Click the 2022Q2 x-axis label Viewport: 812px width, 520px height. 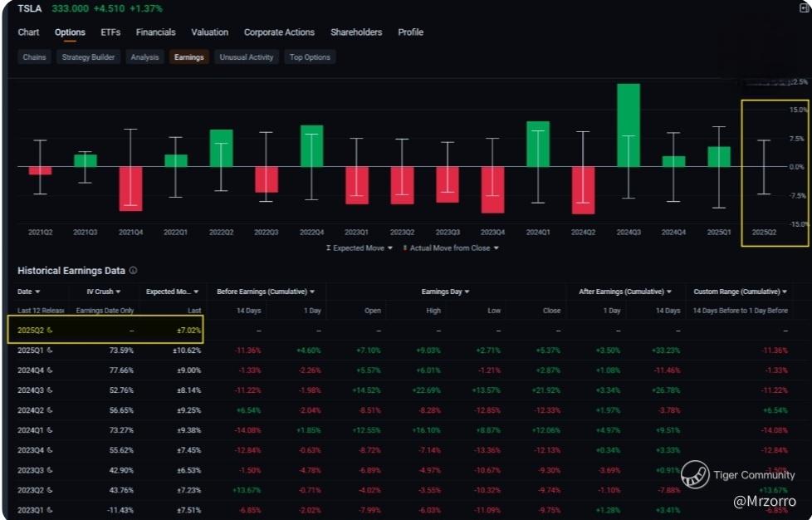(x=221, y=232)
